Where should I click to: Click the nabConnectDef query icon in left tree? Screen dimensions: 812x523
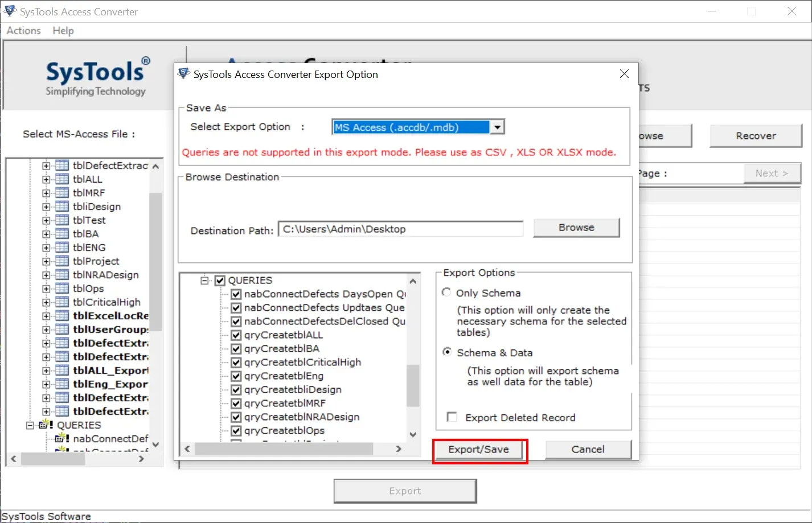[x=62, y=438]
